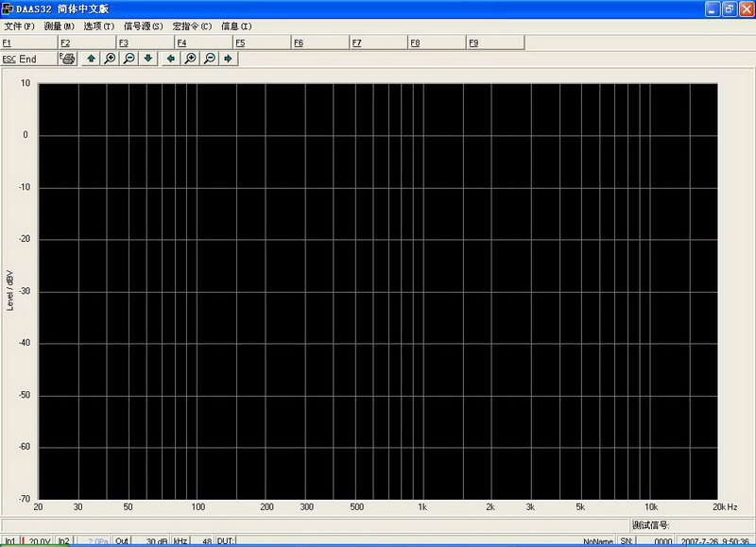The width and height of the screenshot is (756, 547).
Task: Open the 测量(M) menu
Action: point(59,26)
